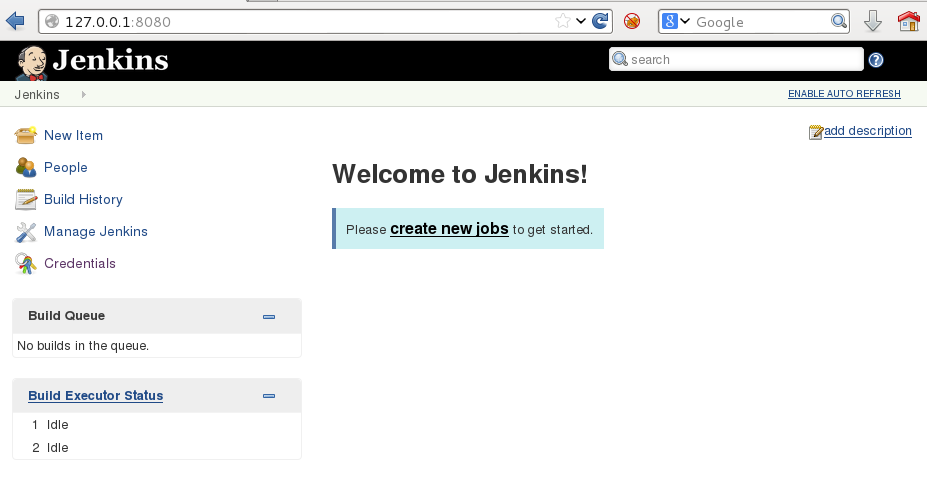Click executor 1 Idle row
The image size is (927, 493).
click(x=157, y=424)
